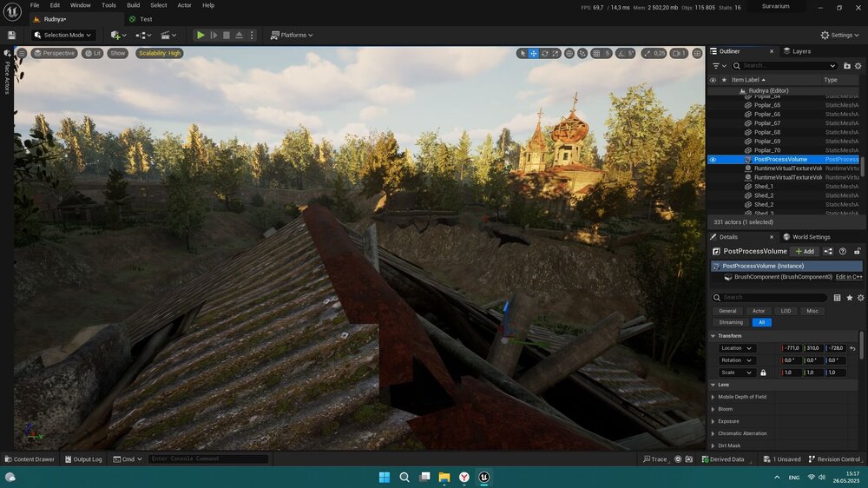The image size is (868, 488).
Task: Open viewport options hamburger menu
Action: click(x=22, y=53)
